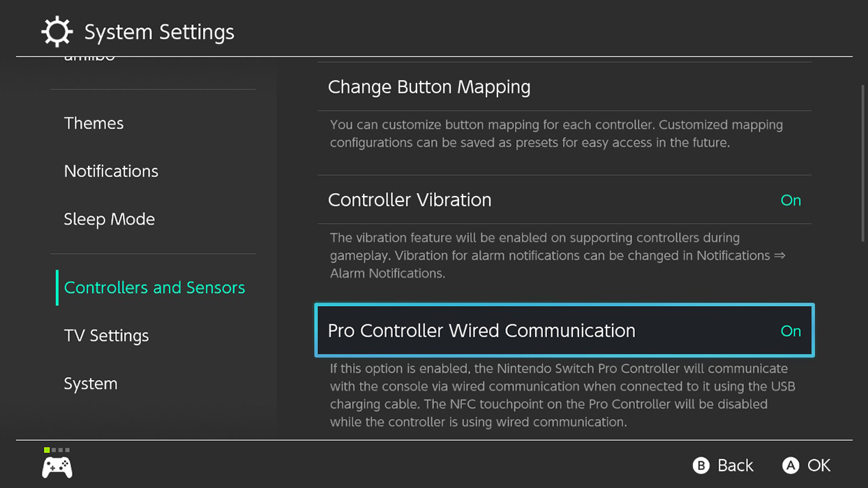Screen dimensions: 868x488
Task: Select Controllers and Sensors category
Action: point(154,288)
